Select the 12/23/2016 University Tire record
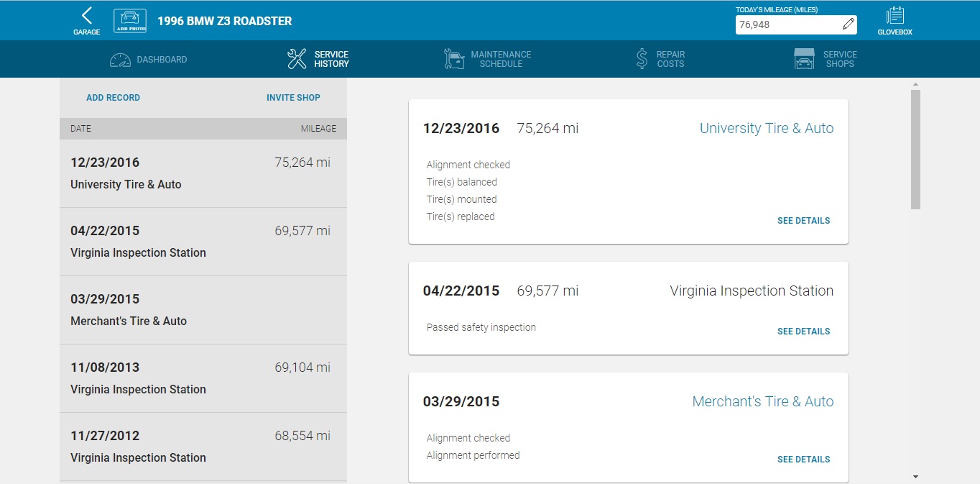The height and width of the screenshot is (484, 980). pos(203,173)
